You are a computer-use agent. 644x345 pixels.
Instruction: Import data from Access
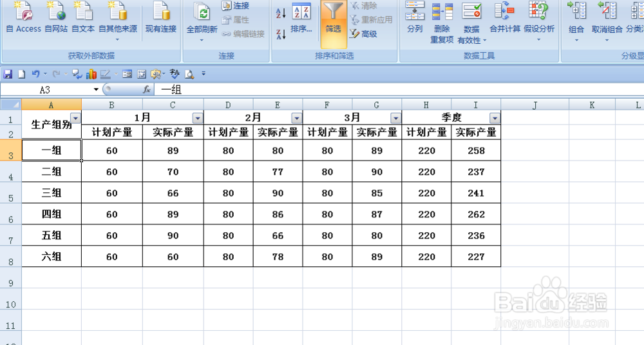[23, 17]
